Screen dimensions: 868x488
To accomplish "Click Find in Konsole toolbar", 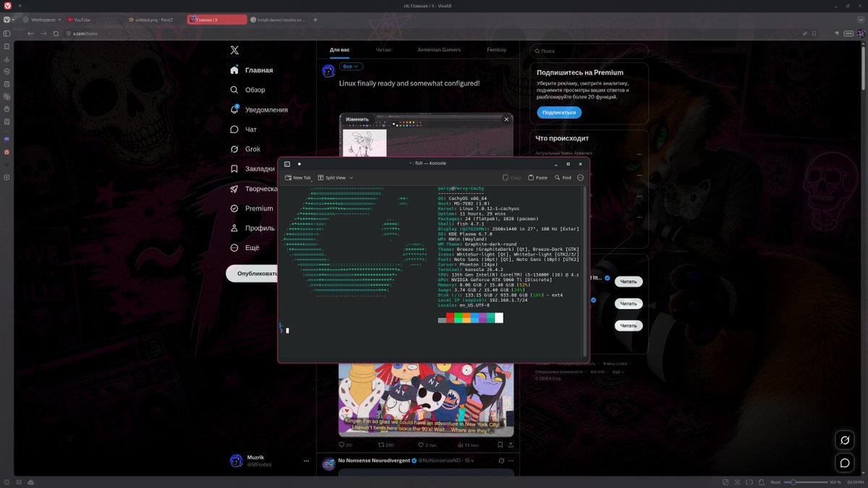I will click(x=563, y=177).
